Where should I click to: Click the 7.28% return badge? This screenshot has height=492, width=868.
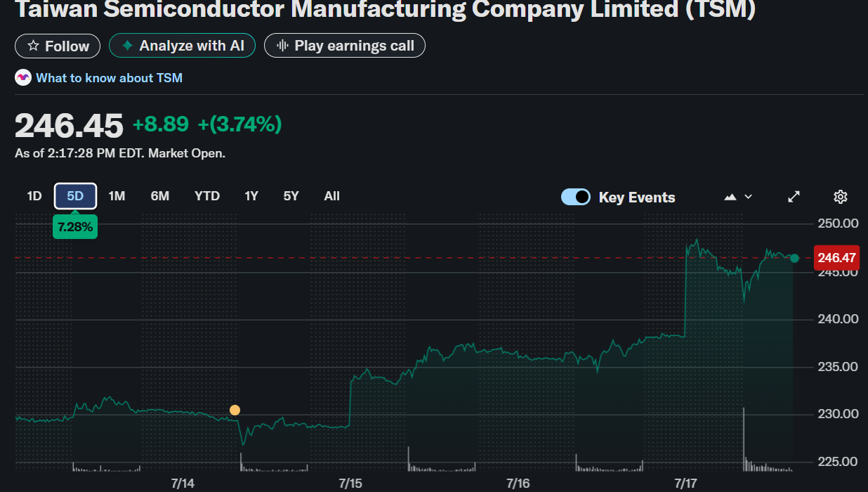(75, 227)
